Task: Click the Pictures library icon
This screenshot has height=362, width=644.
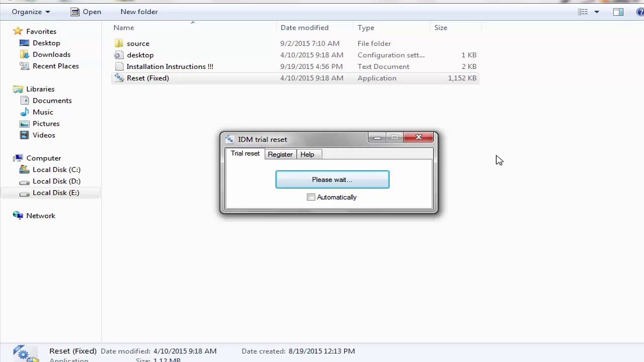Action: tap(24, 124)
